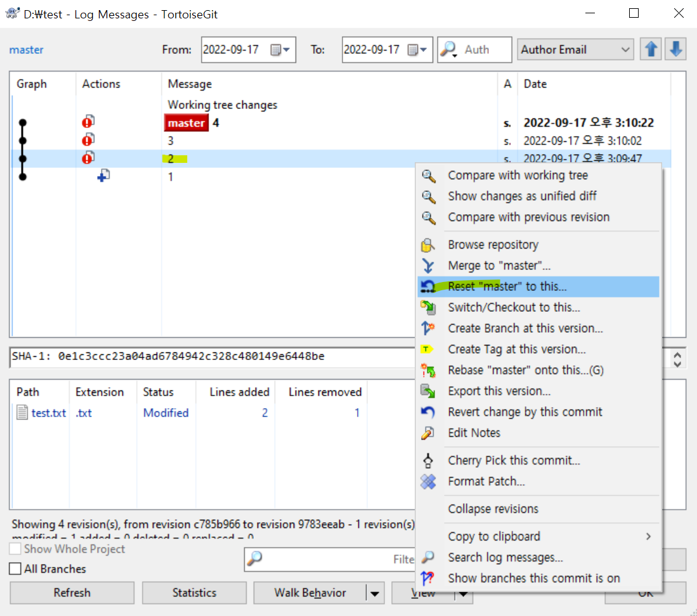Select Cherry Pick this commit...
The height and width of the screenshot is (616, 697).
(x=538, y=461)
